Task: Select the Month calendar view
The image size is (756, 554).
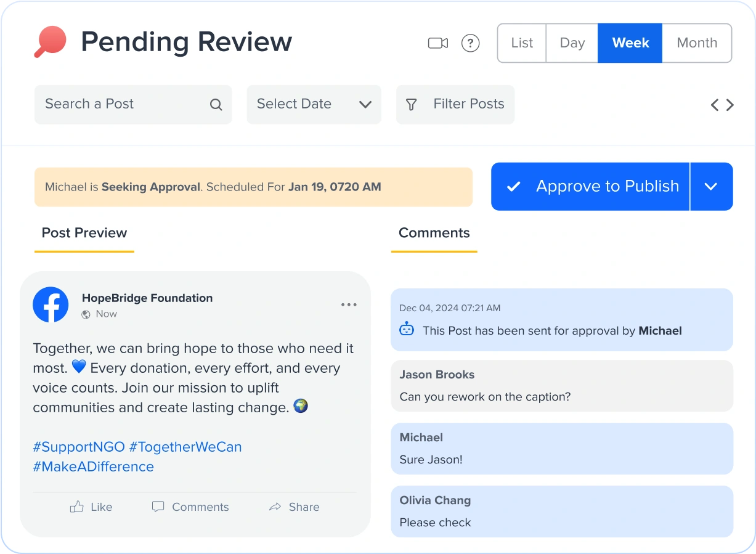Action: 696,43
